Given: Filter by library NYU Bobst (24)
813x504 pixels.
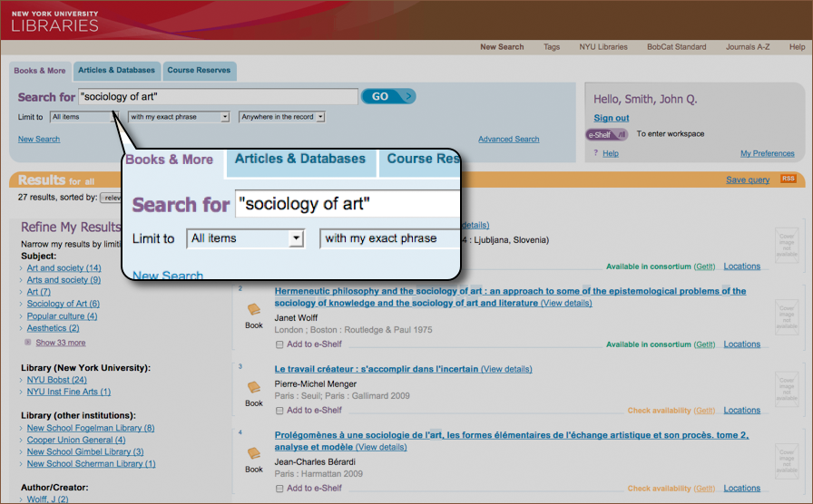Looking at the screenshot, I should (x=56, y=380).
